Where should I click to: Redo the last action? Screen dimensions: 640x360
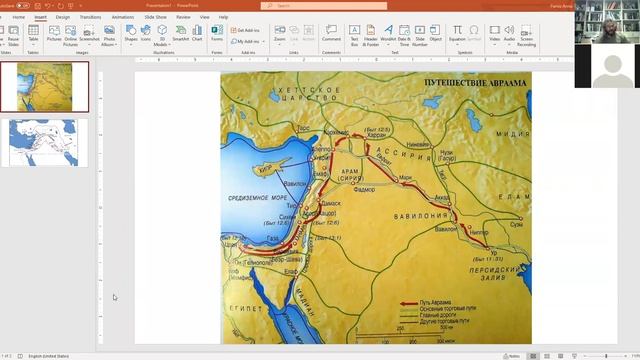tap(60, 6)
